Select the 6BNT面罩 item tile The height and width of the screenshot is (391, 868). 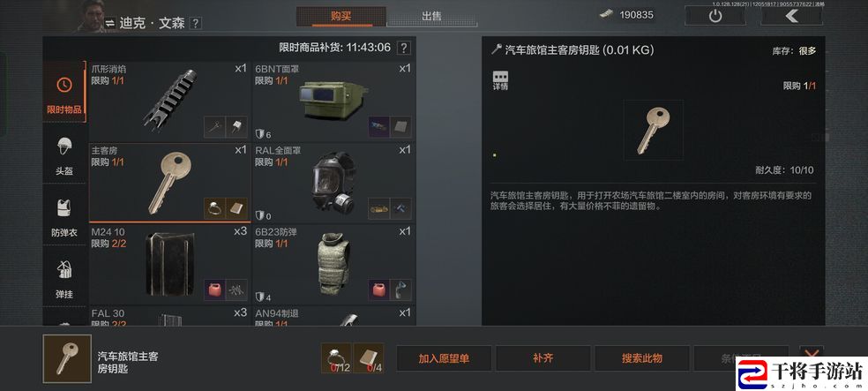pyautogui.click(x=333, y=102)
